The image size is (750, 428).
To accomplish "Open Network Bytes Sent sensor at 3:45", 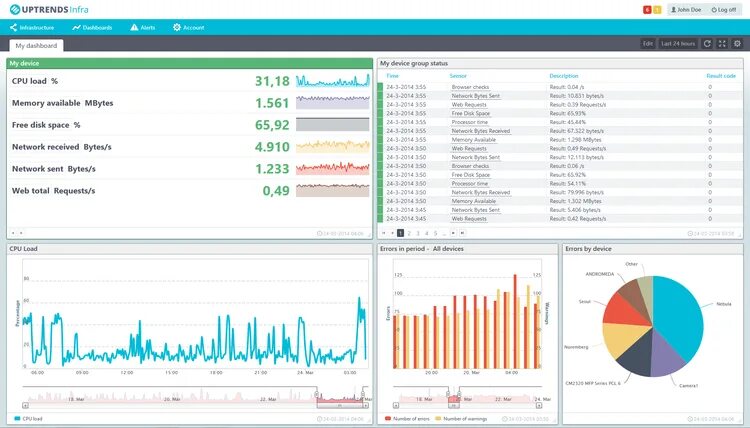I will (x=475, y=209).
